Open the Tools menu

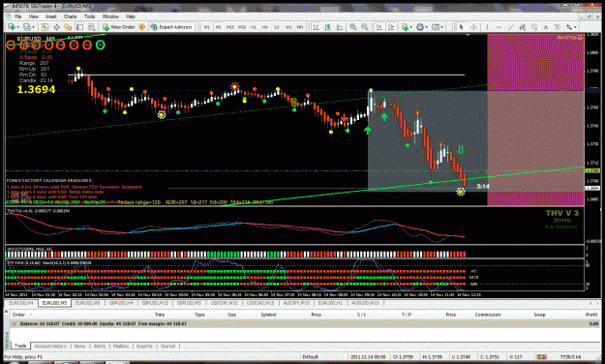click(x=89, y=16)
